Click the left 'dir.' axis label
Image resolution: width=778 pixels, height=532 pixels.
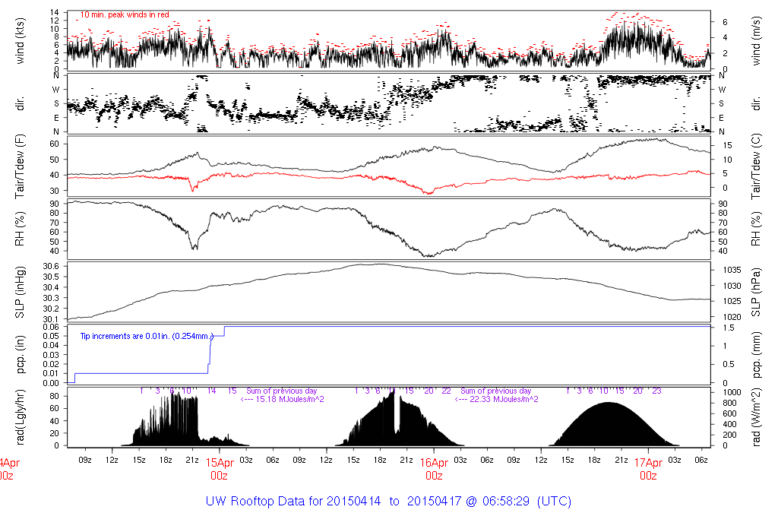point(21,103)
